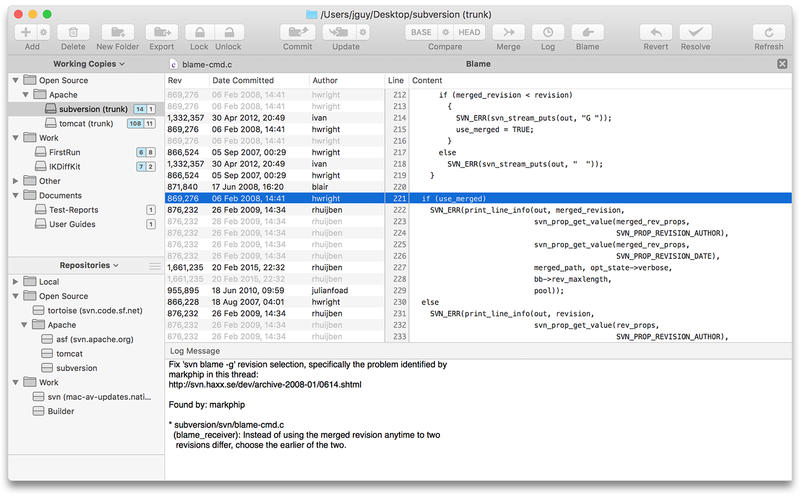Click the Merge toolbar icon

[x=508, y=32]
